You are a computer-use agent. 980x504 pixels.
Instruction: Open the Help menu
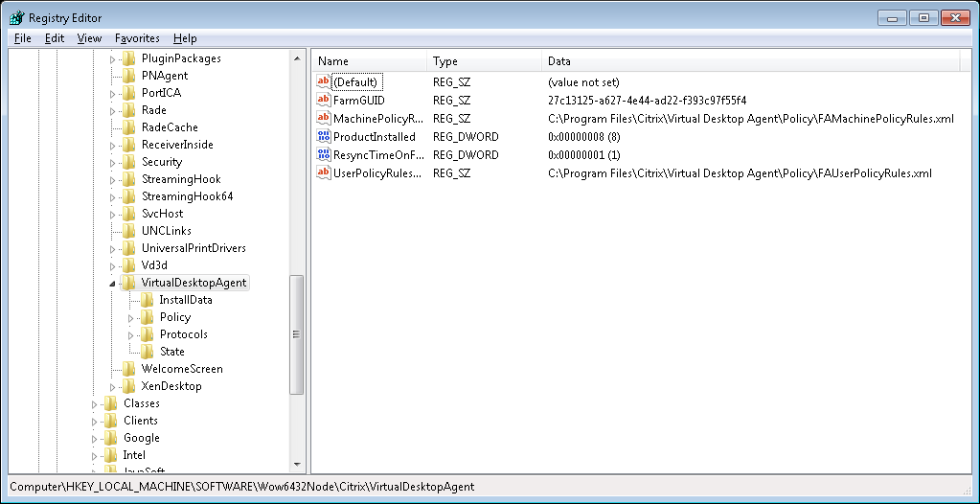tap(185, 38)
